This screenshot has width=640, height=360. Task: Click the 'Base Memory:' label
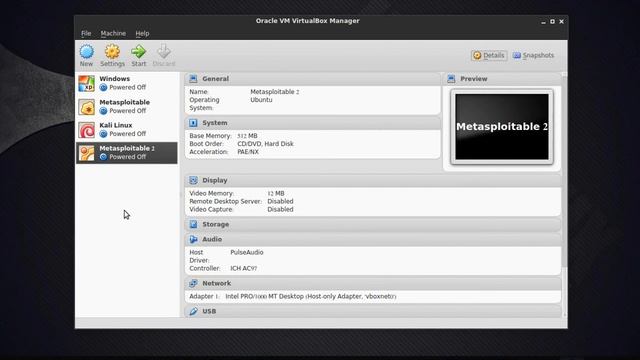point(210,136)
